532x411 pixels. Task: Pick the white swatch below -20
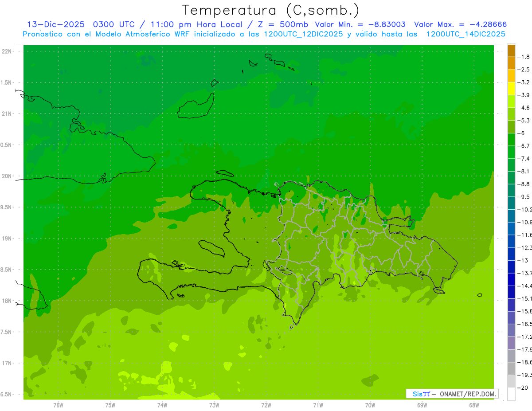coord(511,394)
